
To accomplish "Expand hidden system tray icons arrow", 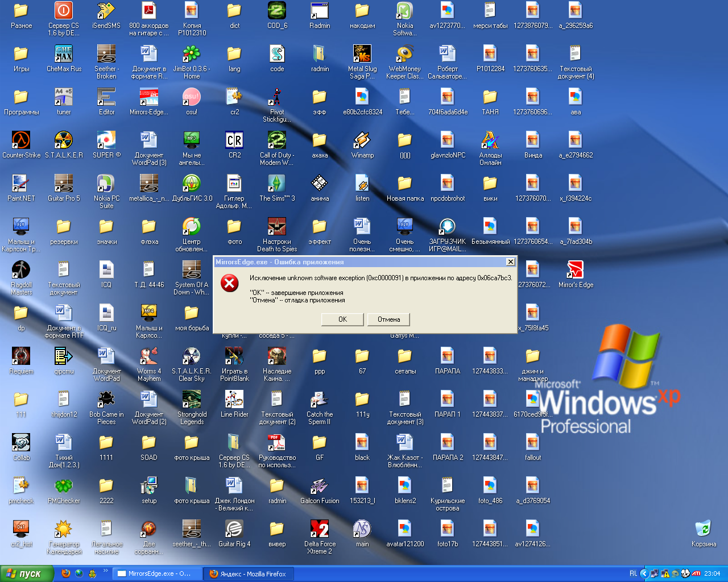I will coord(644,573).
